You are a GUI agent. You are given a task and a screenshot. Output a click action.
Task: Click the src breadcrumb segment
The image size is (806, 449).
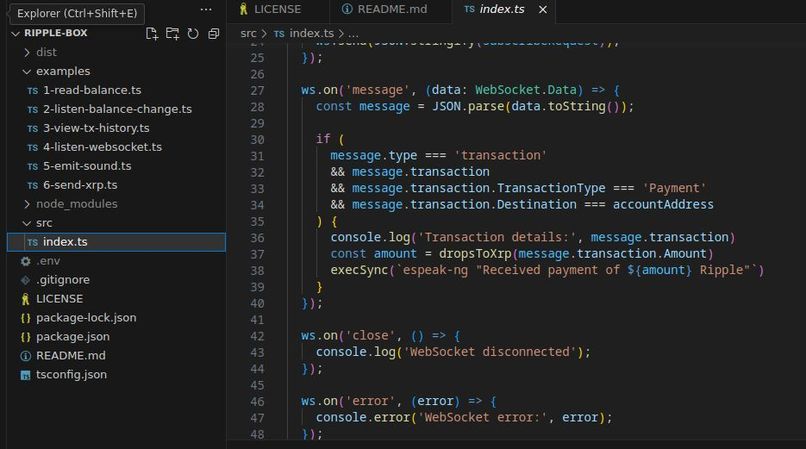pos(248,33)
